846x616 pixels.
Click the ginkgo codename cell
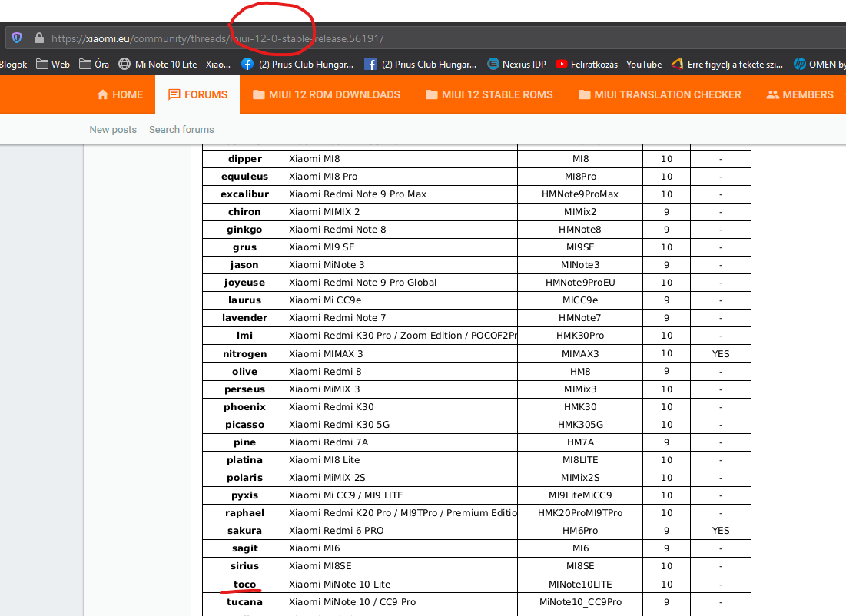pyautogui.click(x=244, y=229)
